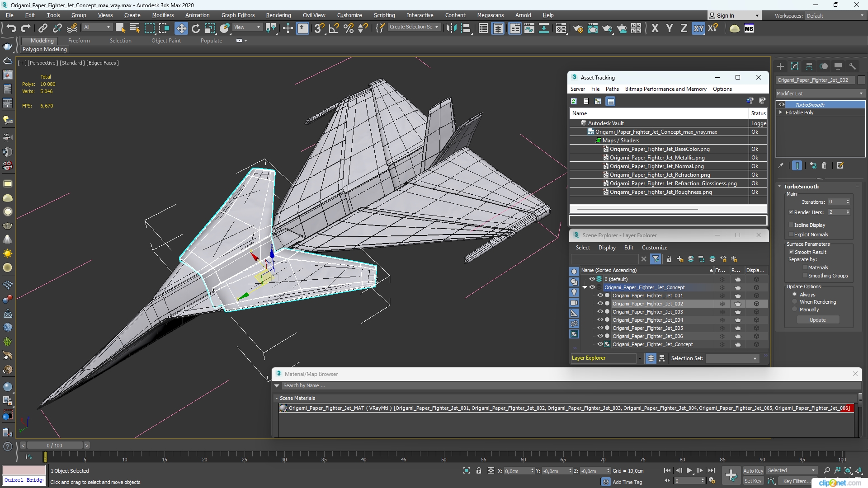Open the Utilities wrench panel tab
Image resolution: width=868 pixels, height=488 pixels.
coord(853,66)
